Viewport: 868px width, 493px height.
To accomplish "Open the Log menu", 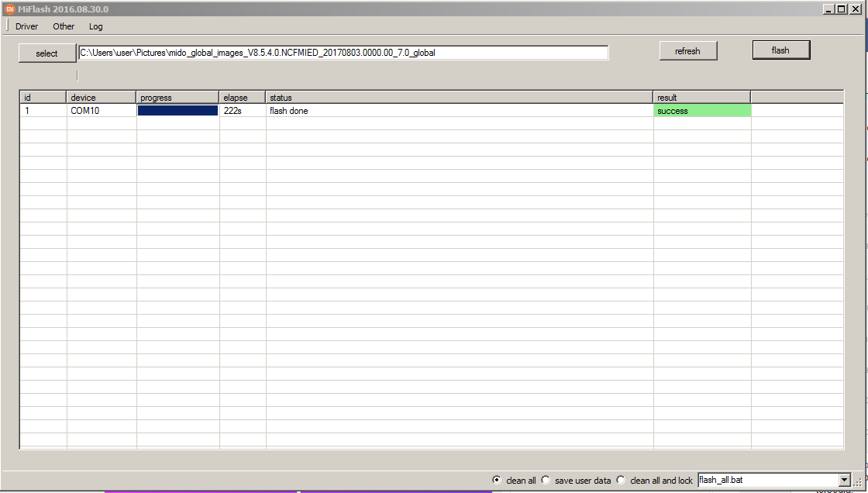I will [x=95, y=26].
